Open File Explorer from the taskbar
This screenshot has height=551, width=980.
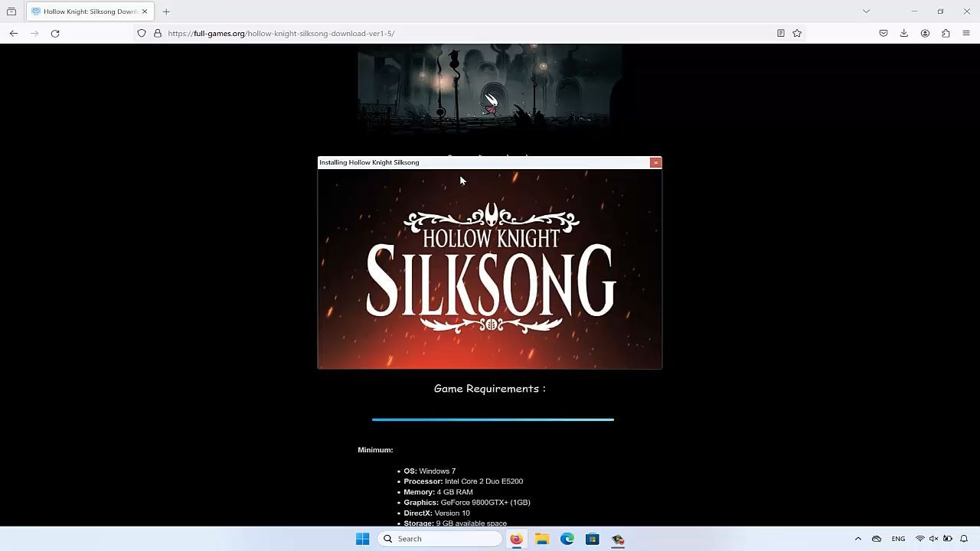pos(542,539)
